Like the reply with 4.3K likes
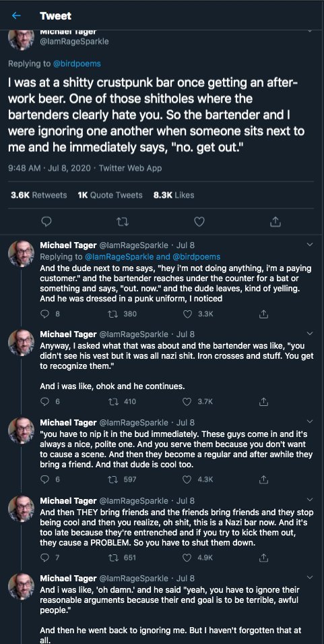Viewport: 324px width, 644px height. coord(187,479)
